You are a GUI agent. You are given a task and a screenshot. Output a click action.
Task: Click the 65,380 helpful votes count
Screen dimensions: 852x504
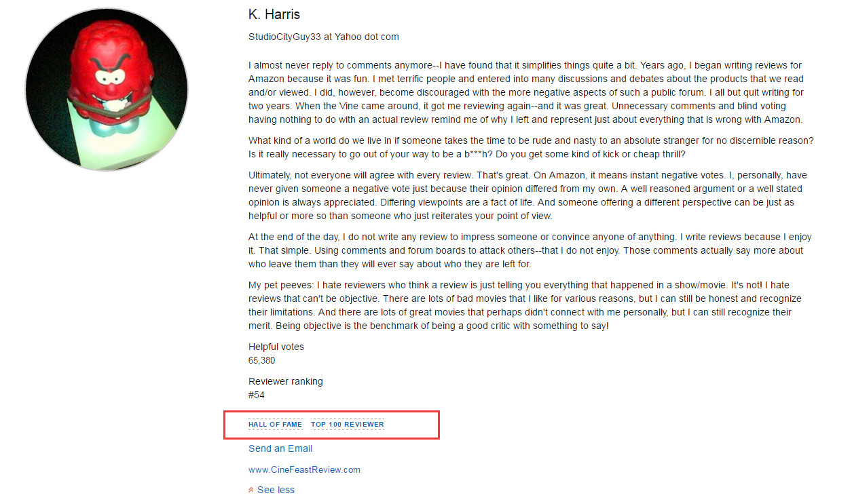[x=262, y=360]
